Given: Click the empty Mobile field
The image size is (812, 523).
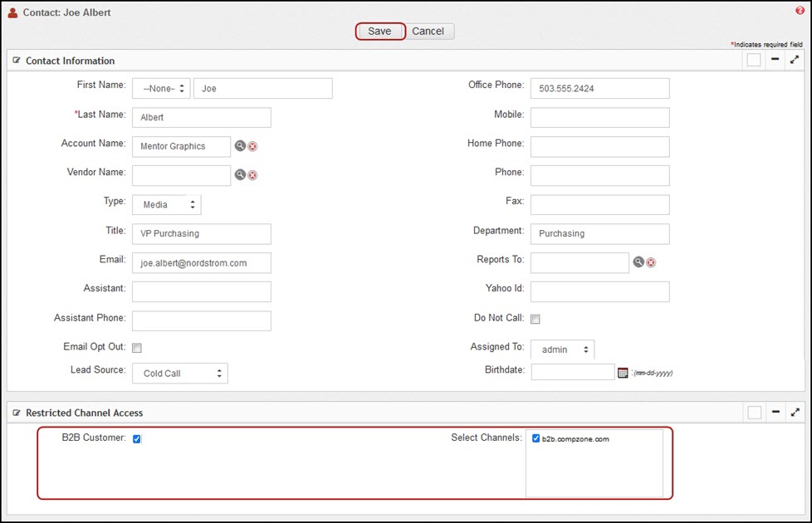Looking at the screenshot, I should 599,118.
